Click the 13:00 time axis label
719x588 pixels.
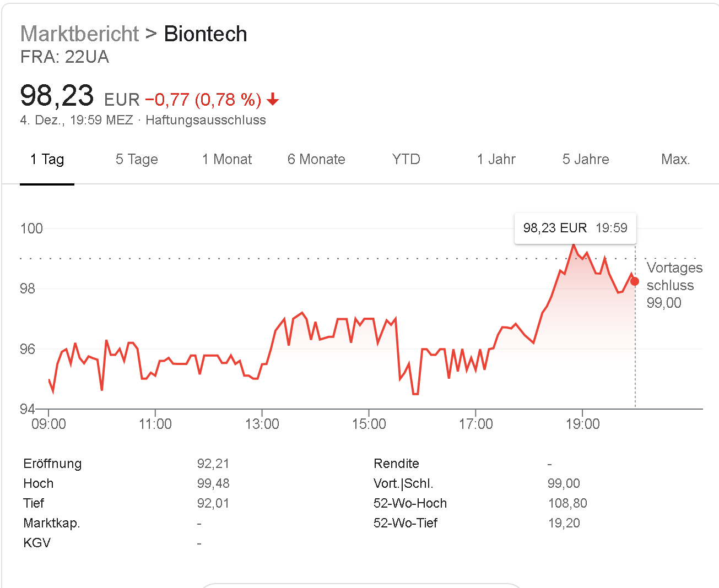262,424
